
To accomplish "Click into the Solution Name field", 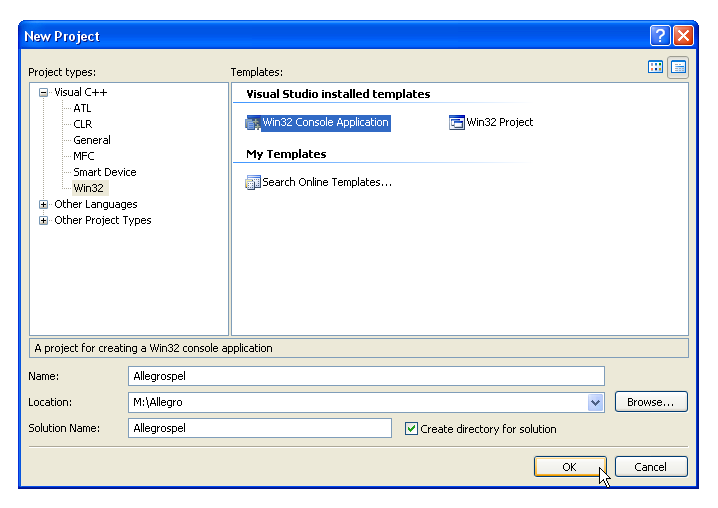I will pyautogui.click(x=260, y=428).
